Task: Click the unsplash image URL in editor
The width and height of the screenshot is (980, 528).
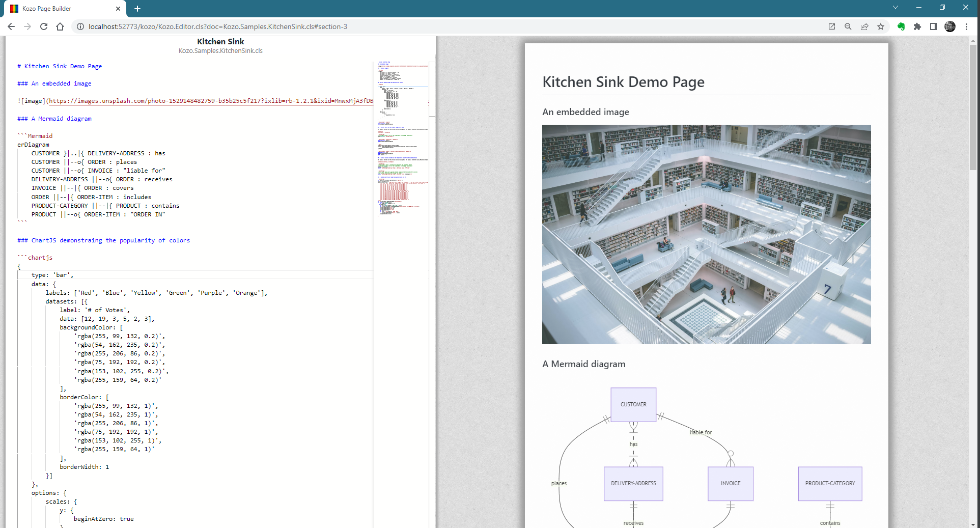Action: click(x=211, y=101)
